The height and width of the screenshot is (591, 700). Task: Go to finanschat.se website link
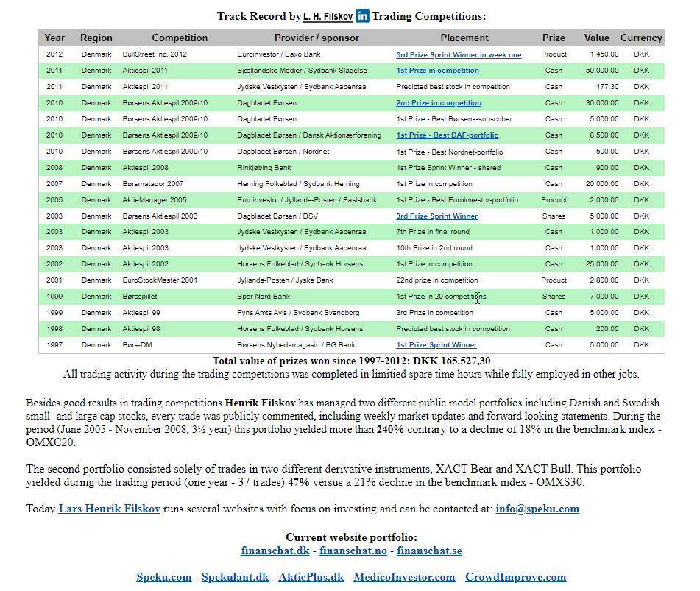click(429, 551)
